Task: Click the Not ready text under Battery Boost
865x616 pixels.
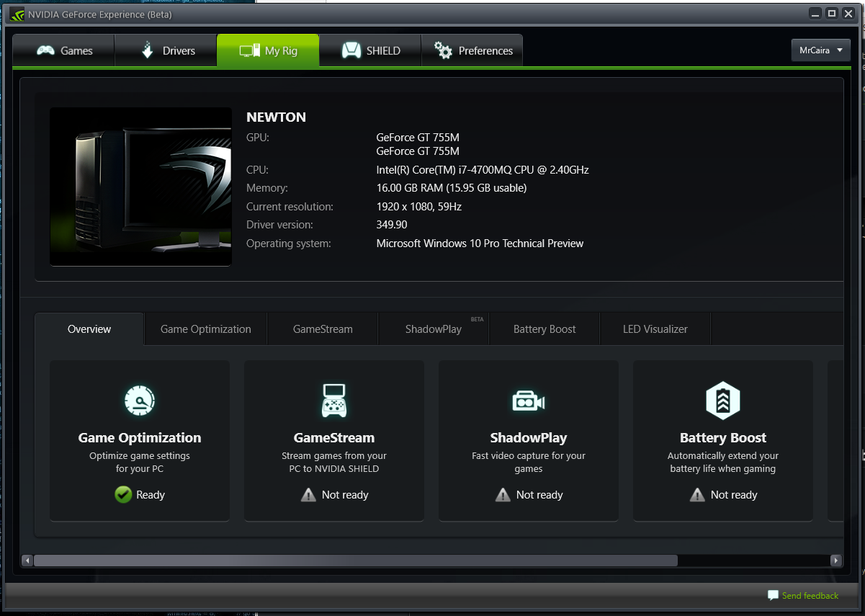Action: point(734,495)
